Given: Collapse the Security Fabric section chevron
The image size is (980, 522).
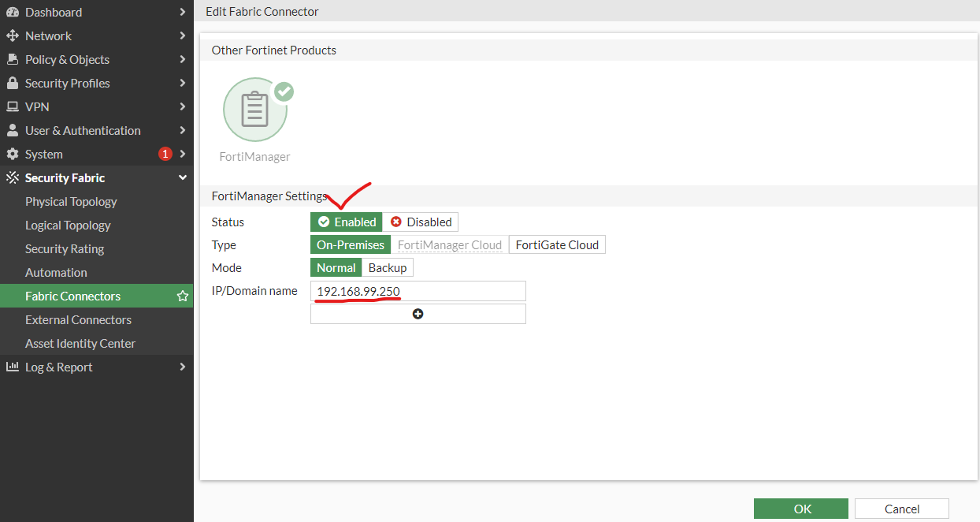Looking at the screenshot, I should click(x=183, y=178).
